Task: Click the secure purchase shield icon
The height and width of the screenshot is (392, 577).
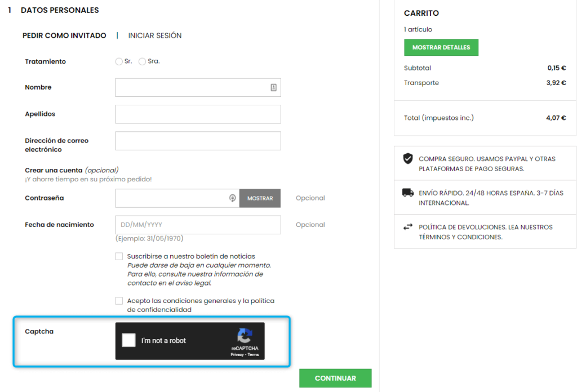Action: pos(408,158)
